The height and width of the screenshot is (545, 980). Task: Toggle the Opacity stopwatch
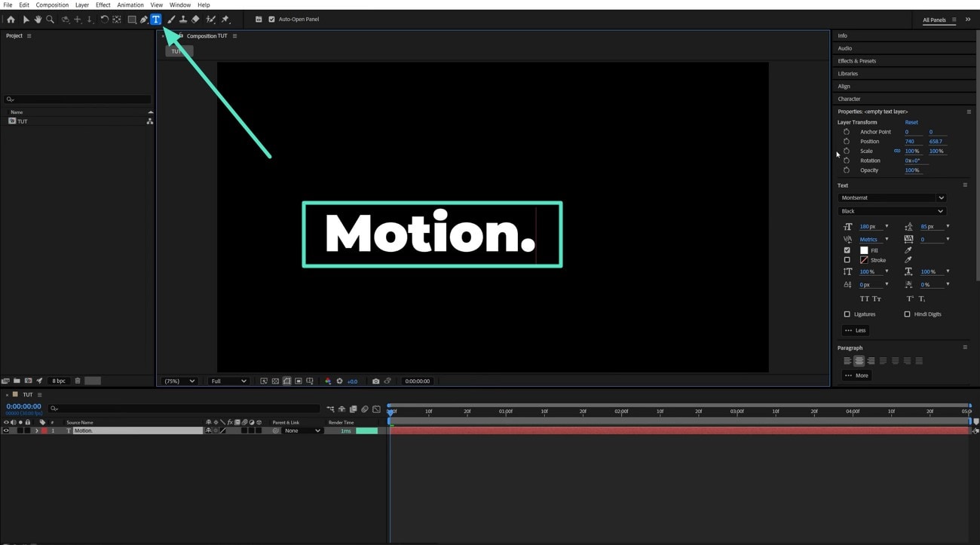tap(847, 170)
